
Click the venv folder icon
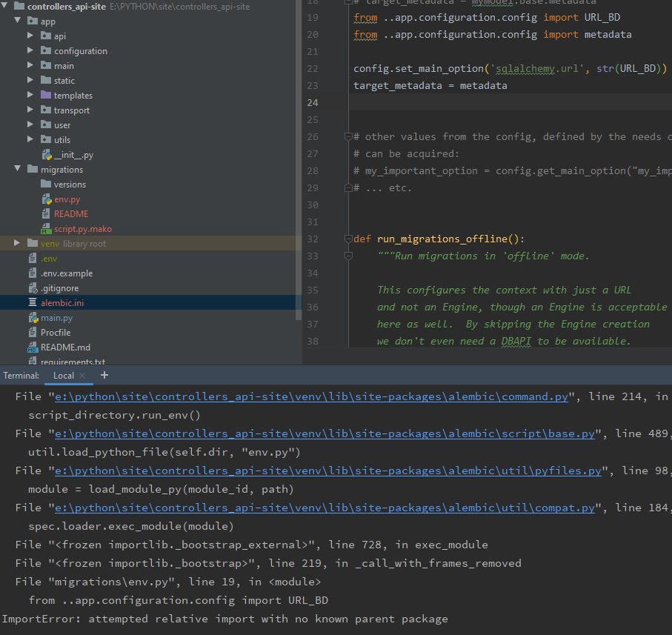click(x=33, y=243)
